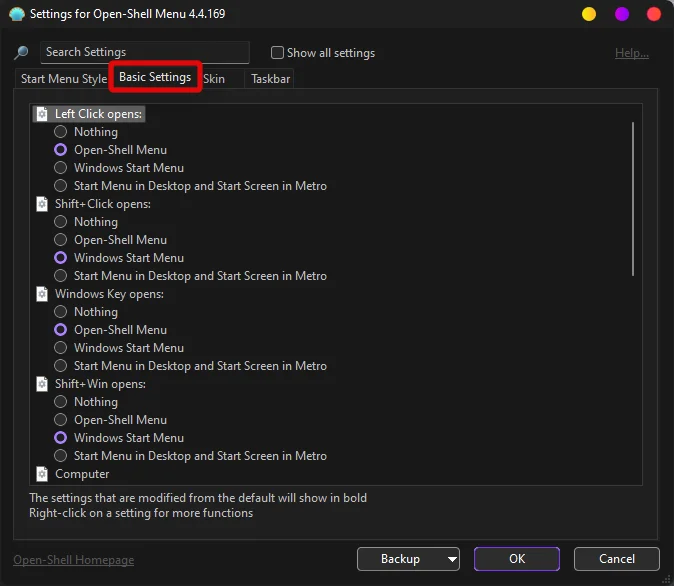Select Open-Shell Menu under Windows Key opens
The height and width of the screenshot is (586, 674).
(61, 330)
